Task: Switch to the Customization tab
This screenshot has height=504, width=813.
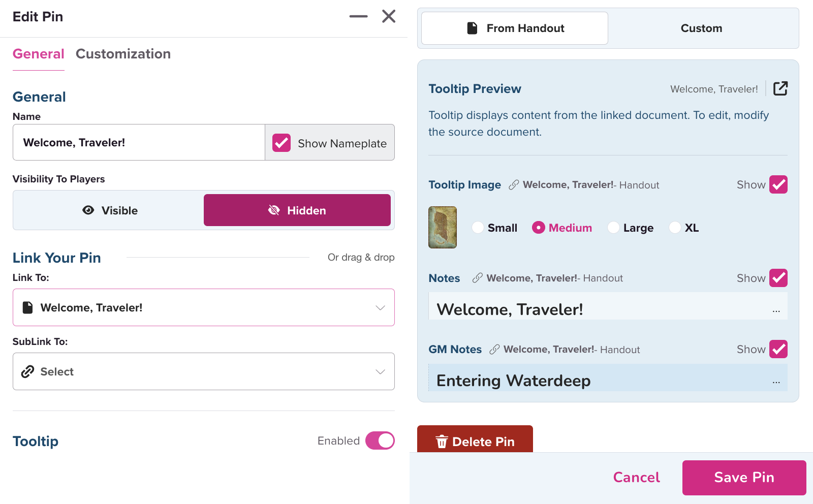Action: [x=123, y=54]
